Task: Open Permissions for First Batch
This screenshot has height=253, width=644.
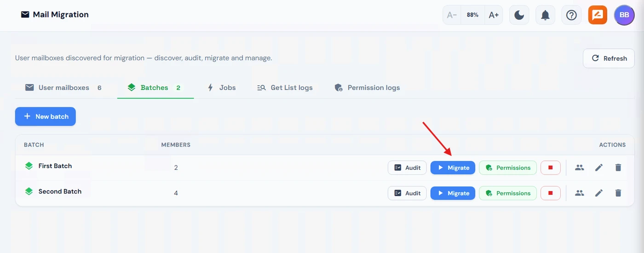Action: 508,168
